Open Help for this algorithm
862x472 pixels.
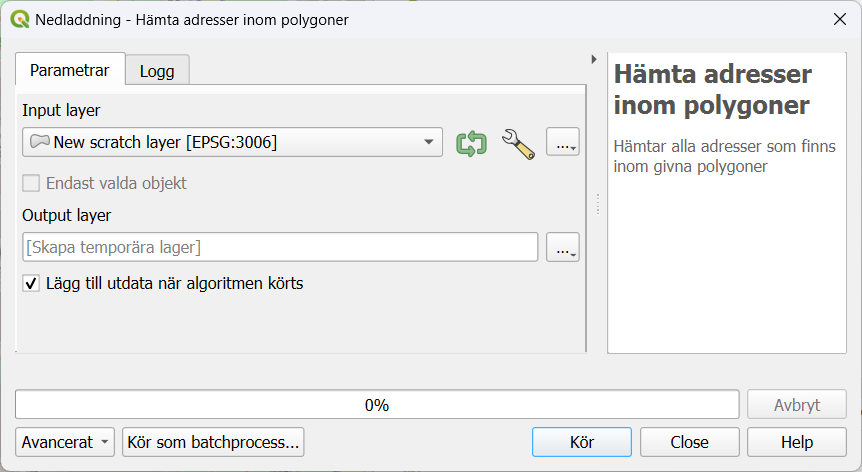click(x=797, y=442)
